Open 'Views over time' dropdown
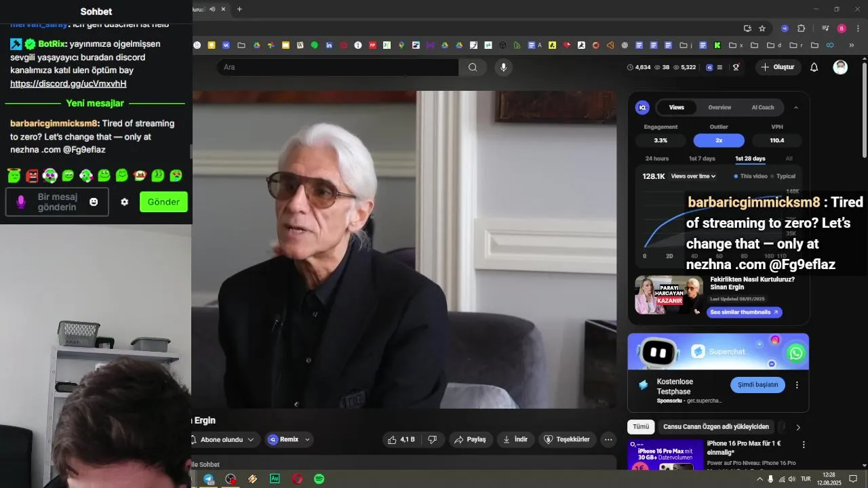Viewport: 868px width, 488px height. click(x=693, y=176)
